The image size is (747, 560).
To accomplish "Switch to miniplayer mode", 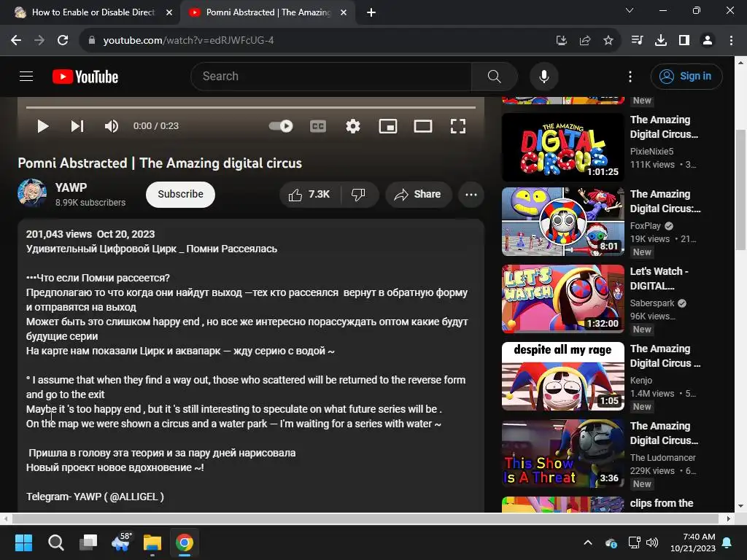I will [388, 126].
